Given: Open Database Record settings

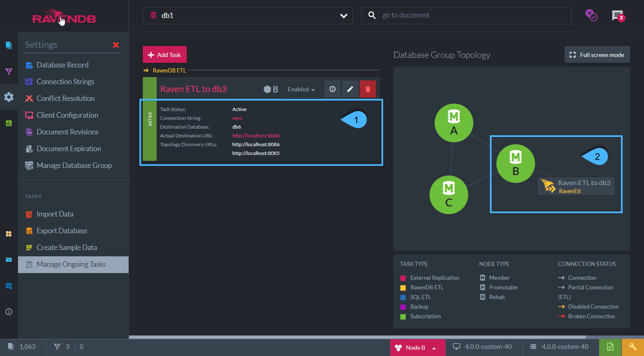Looking at the screenshot, I should [62, 65].
